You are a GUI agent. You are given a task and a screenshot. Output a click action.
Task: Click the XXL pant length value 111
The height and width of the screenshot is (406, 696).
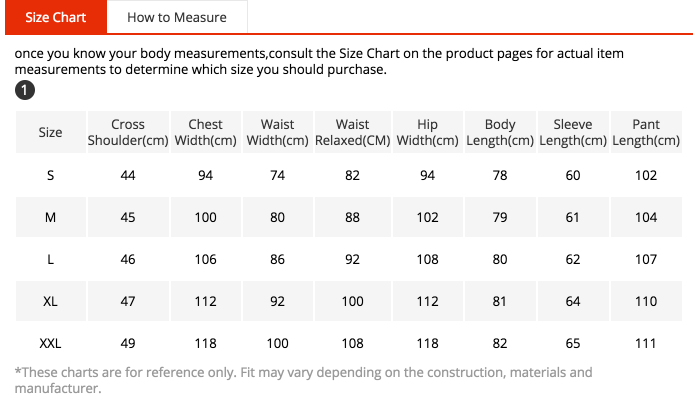[x=646, y=343]
